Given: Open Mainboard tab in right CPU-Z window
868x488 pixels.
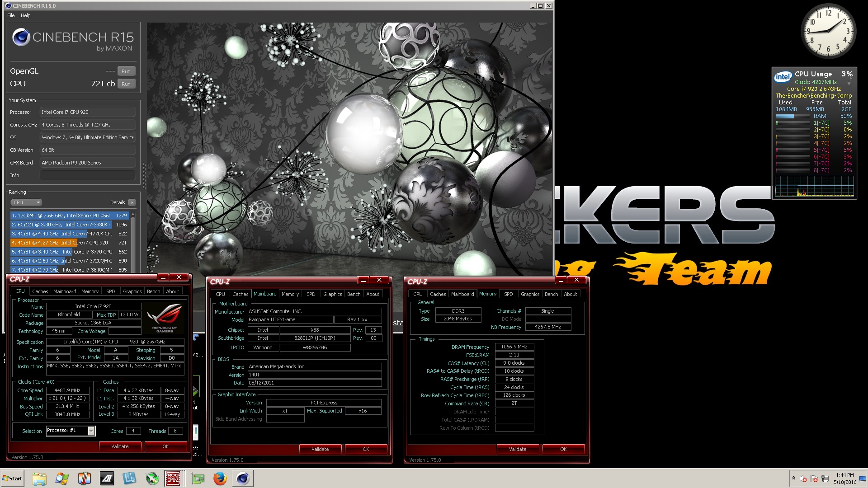Looking at the screenshot, I should [x=462, y=294].
